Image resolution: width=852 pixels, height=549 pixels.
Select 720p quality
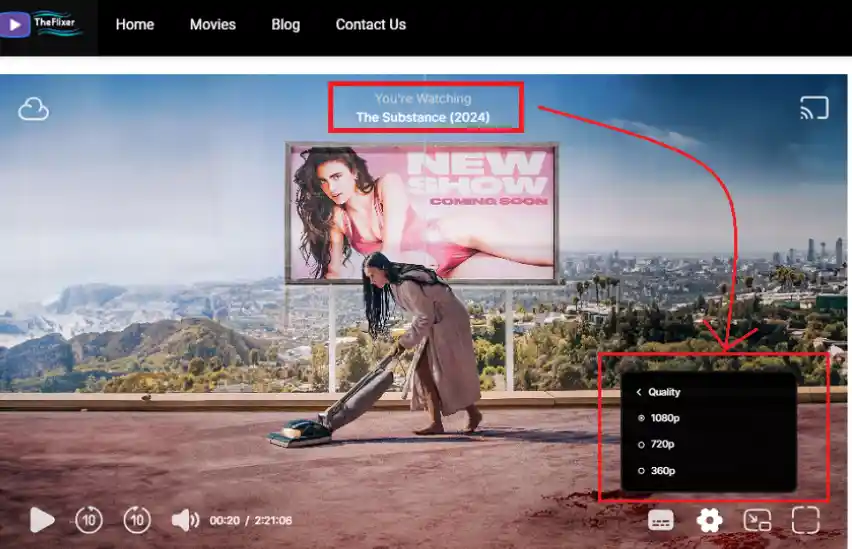(x=656, y=444)
